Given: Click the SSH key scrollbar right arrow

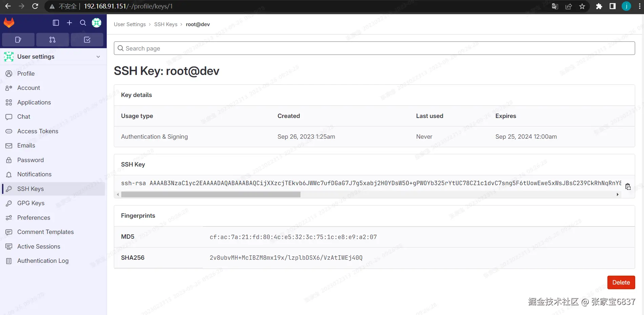Looking at the screenshot, I should (x=618, y=194).
